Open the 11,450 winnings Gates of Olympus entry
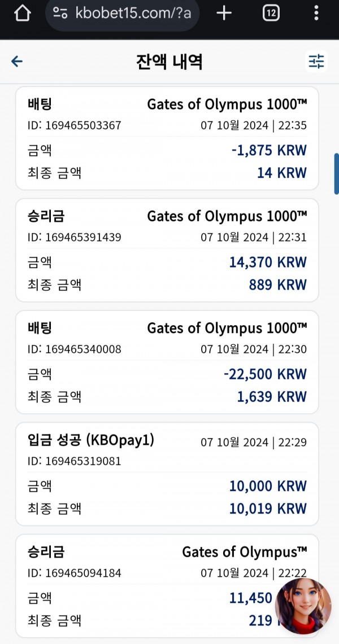The image size is (339, 644). (167, 586)
